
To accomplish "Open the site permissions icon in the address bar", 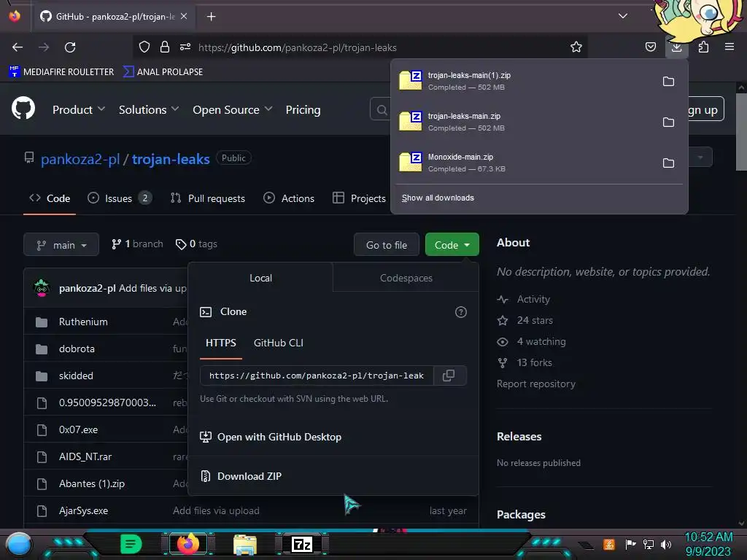I will [185, 47].
